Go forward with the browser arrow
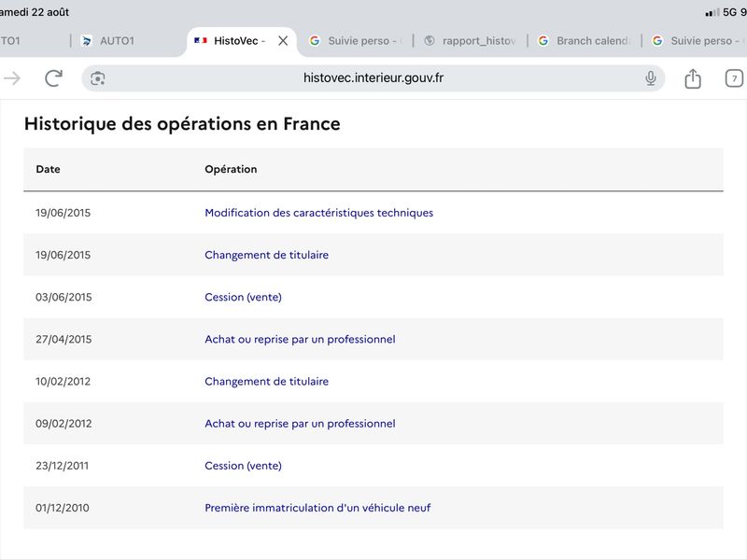 pyautogui.click(x=11, y=78)
